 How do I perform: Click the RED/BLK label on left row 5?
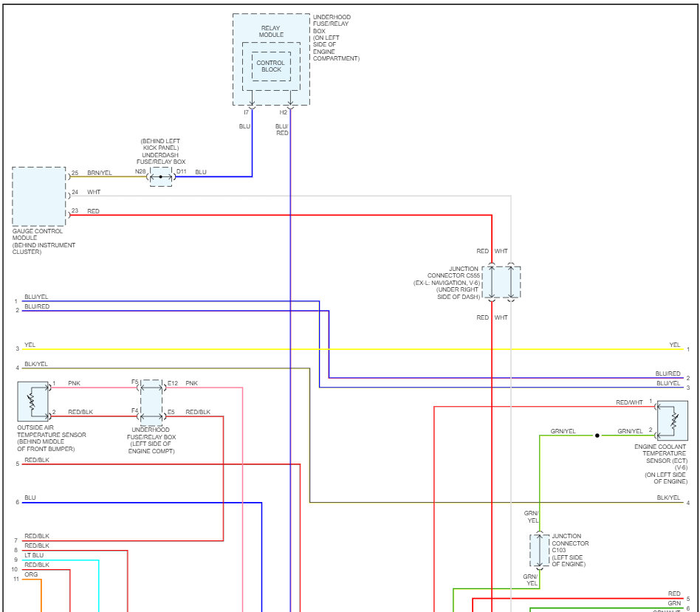(x=37, y=460)
